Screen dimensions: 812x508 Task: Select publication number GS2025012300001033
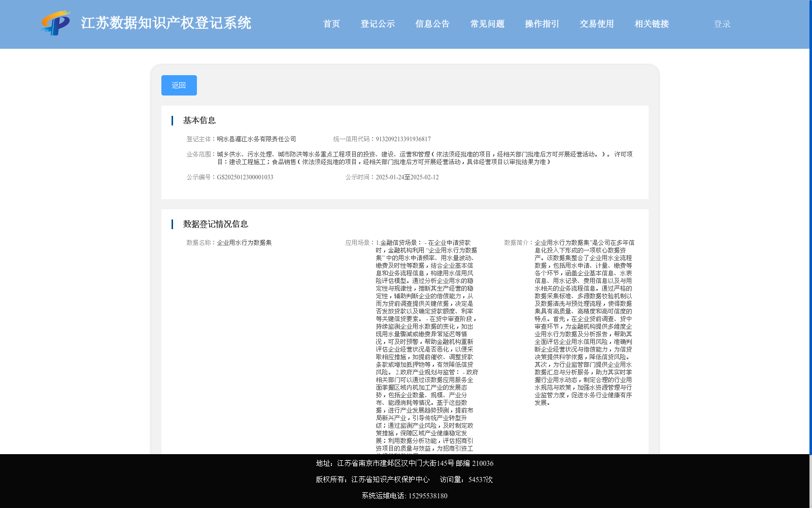245,177
